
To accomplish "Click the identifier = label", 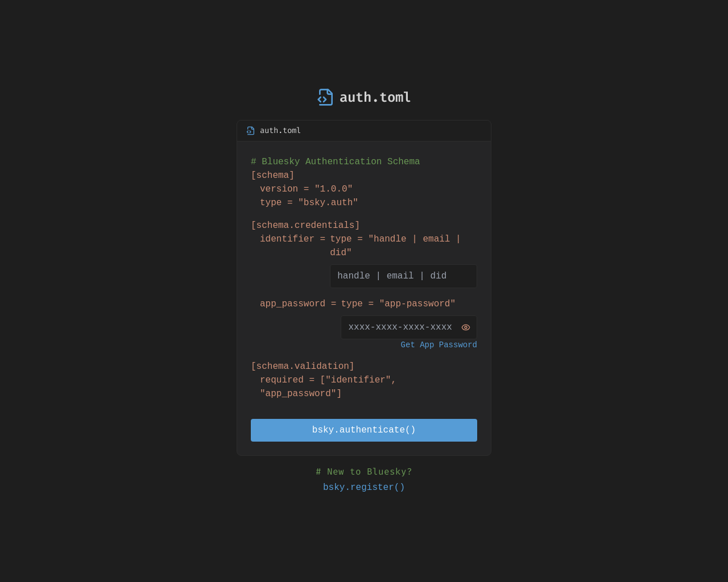I will (292, 239).
